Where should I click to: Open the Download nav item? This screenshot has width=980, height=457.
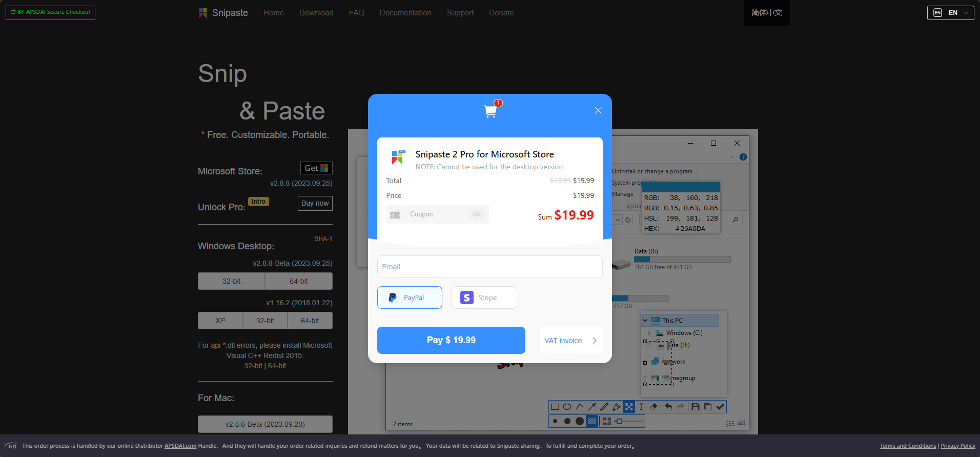point(316,13)
